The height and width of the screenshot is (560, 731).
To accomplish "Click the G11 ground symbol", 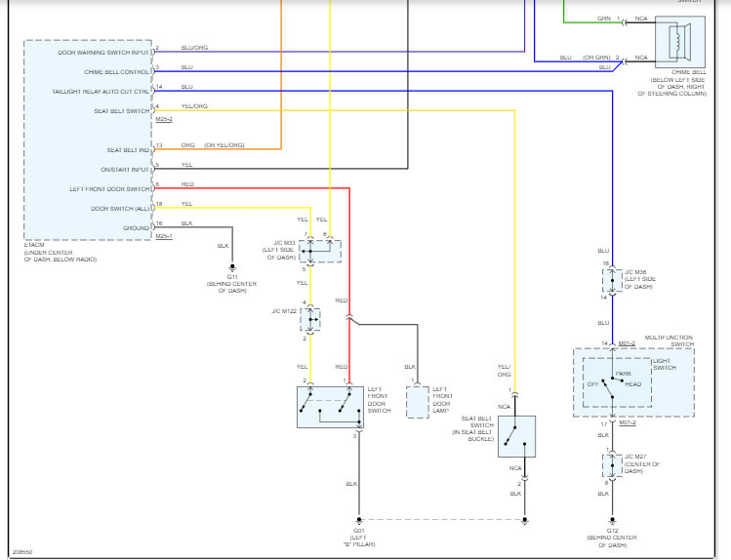I will point(232,268).
